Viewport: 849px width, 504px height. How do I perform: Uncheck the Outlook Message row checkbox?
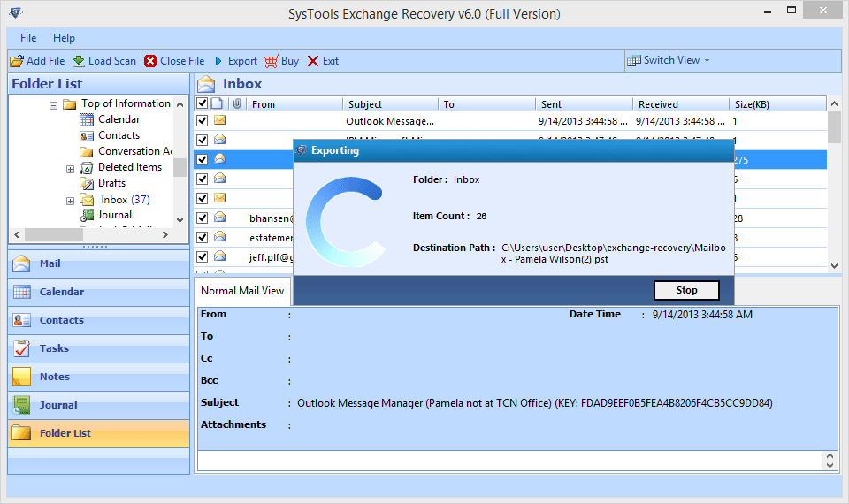click(x=202, y=121)
